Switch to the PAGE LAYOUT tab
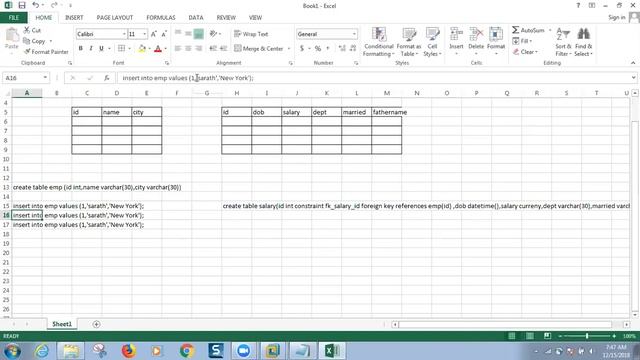640x360 pixels. point(115,18)
